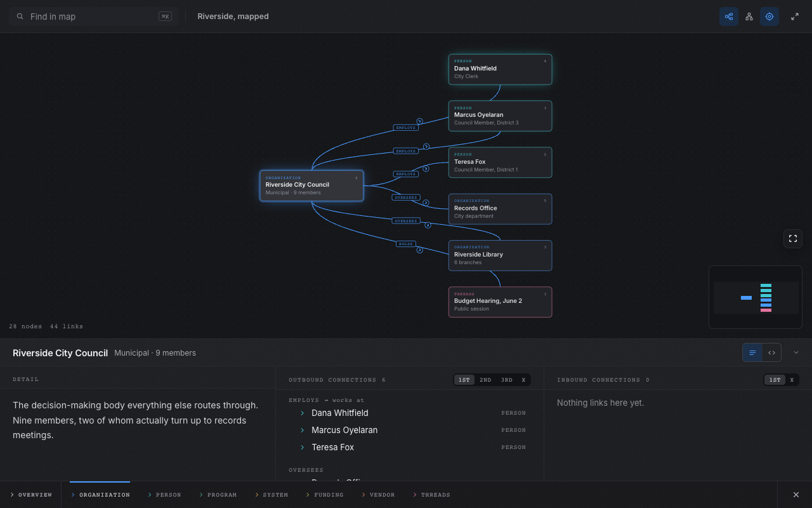
Task: Open the Organization tab
Action: (x=100, y=495)
